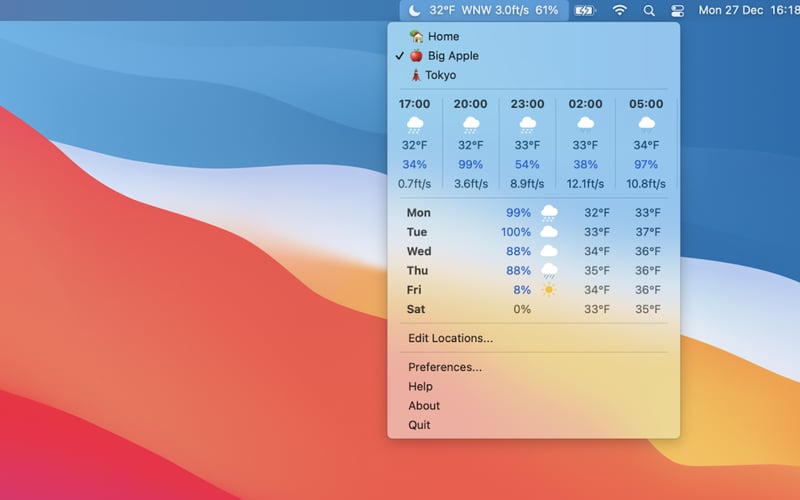Viewport: 800px width, 500px height.
Task: Click Monday's snow cloud forecast icon
Action: 549,213
